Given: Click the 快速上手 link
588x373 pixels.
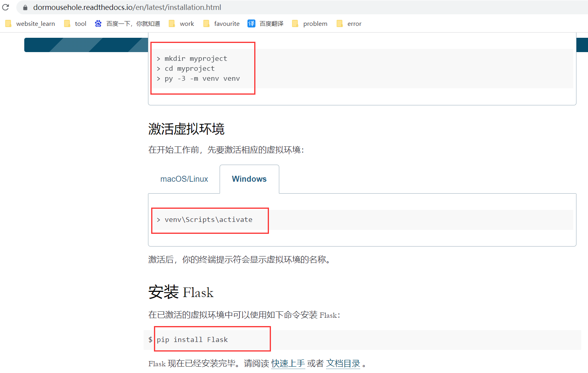Looking at the screenshot, I should click(288, 363).
